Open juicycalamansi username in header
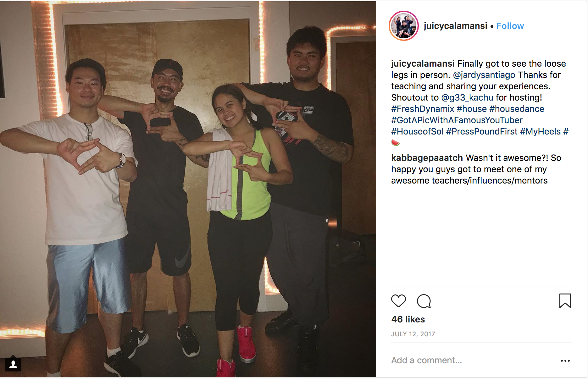Screen dimensions: 588x379 tap(455, 26)
